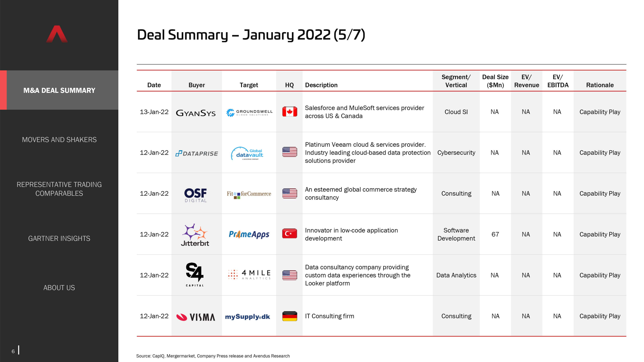This screenshot has width=644, height=362.
Task: Click the Turkey flag in PrimeApps row
Action: [x=289, y=234]
